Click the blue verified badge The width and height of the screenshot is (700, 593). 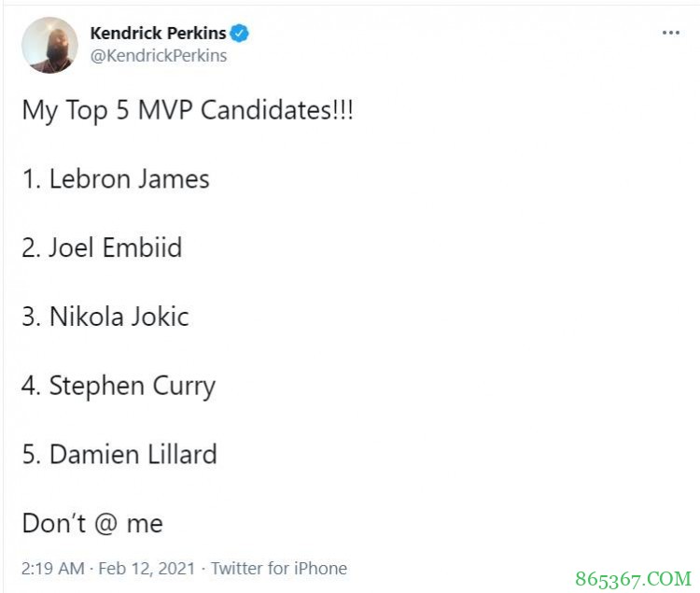240,34
